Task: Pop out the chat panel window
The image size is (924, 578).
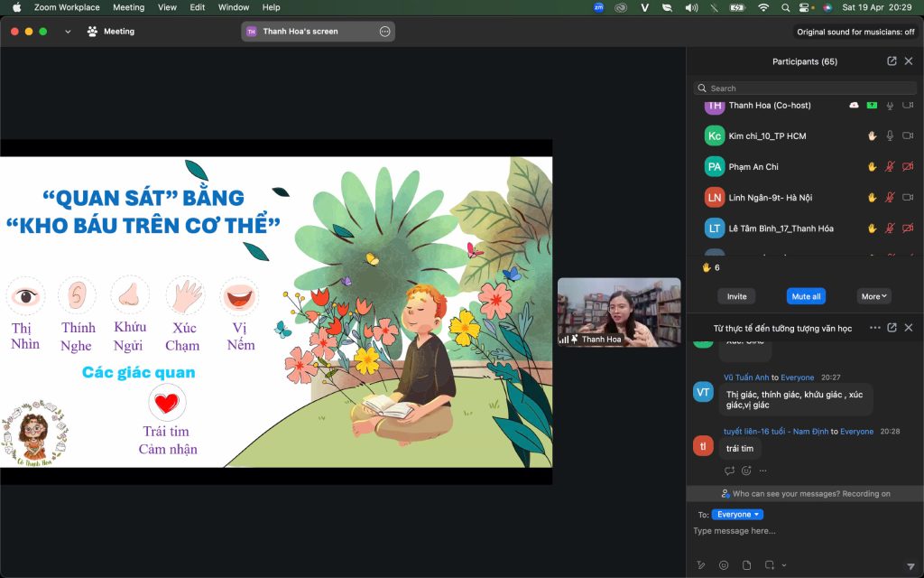Action: point(892,328)
